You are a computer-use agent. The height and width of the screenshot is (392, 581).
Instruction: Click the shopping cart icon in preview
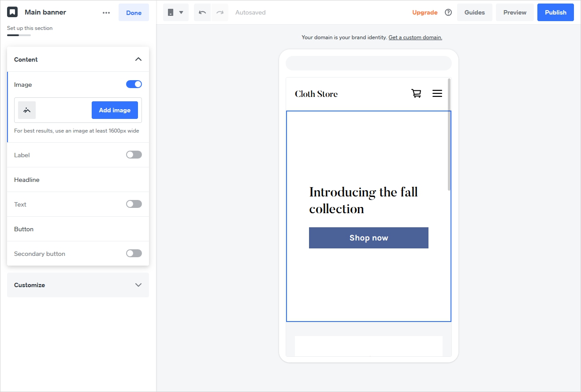click(x=416, y=93)
